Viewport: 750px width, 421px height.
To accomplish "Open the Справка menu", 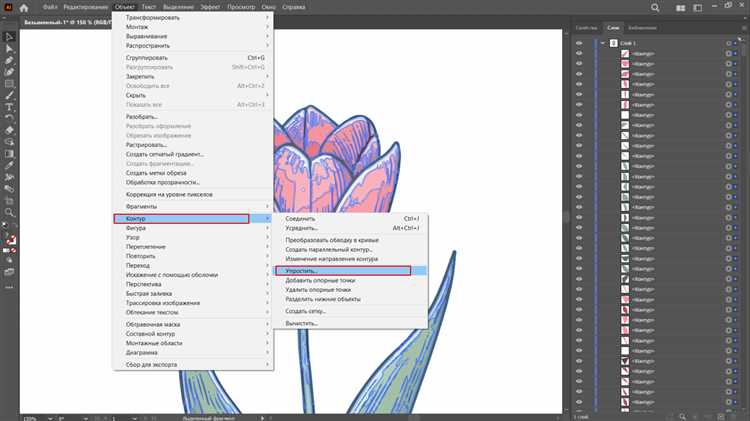I will point(294,7).
